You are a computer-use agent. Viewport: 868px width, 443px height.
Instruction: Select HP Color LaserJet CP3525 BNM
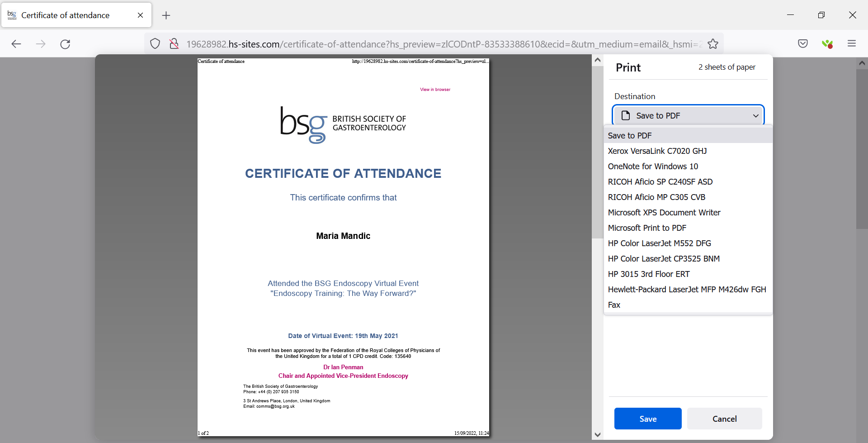[688, 259]
